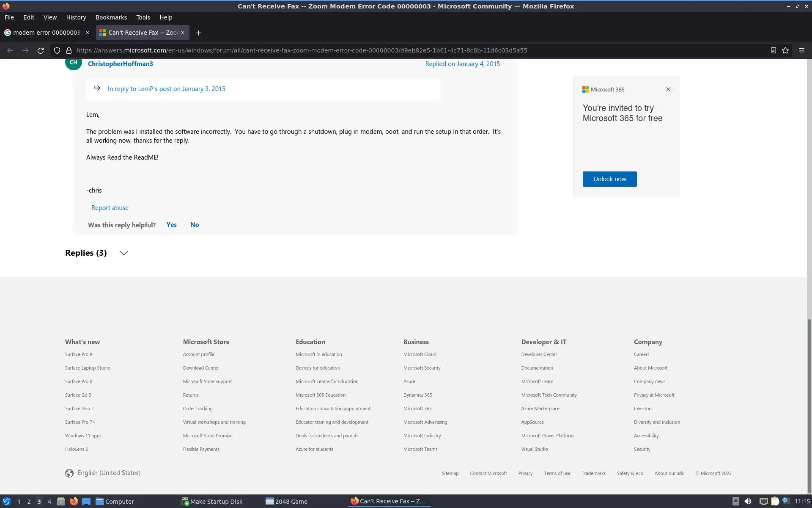
Task: Expand the Replies (3) chevron
Action: (123, 253)
